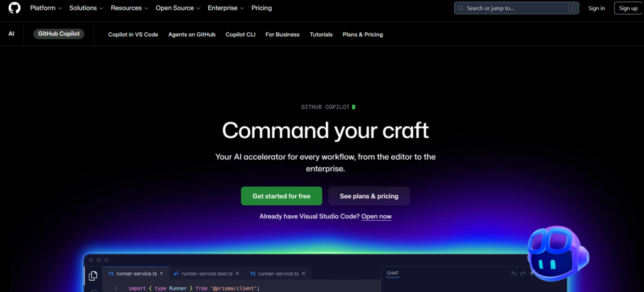Expand the Resources navigation menu

pos(129,8)
